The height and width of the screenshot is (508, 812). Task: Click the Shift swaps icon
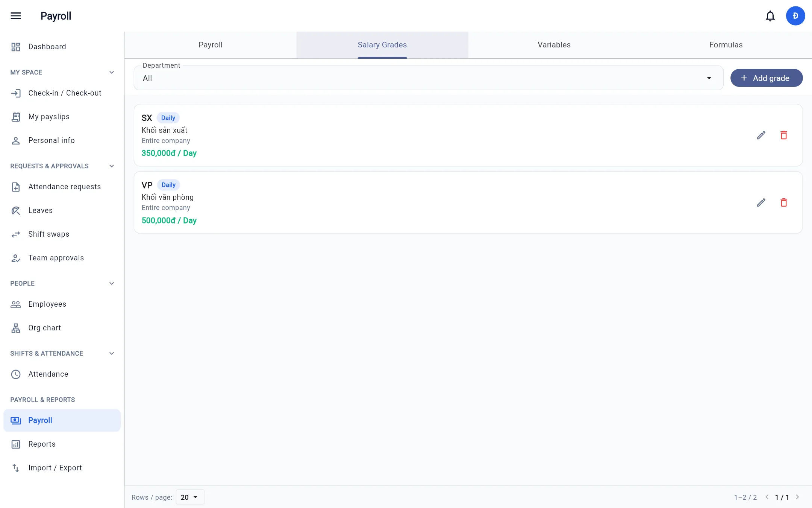(x=16, y=234)
